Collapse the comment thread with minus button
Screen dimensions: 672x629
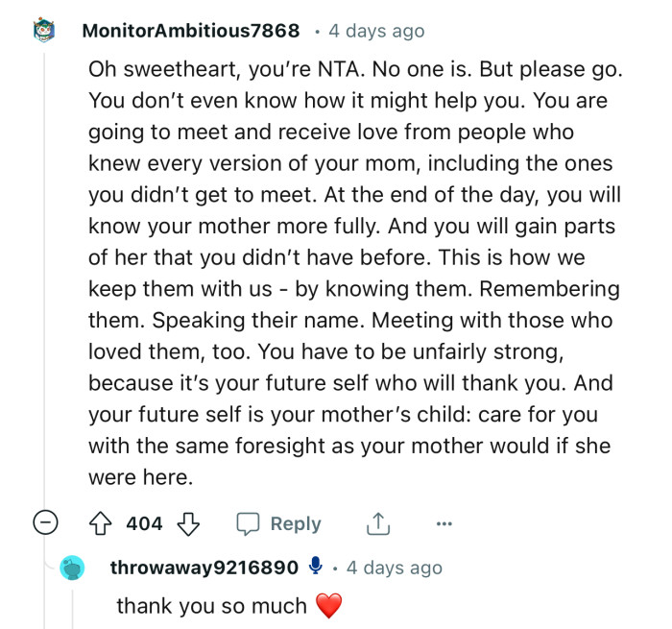coord(44,523)
